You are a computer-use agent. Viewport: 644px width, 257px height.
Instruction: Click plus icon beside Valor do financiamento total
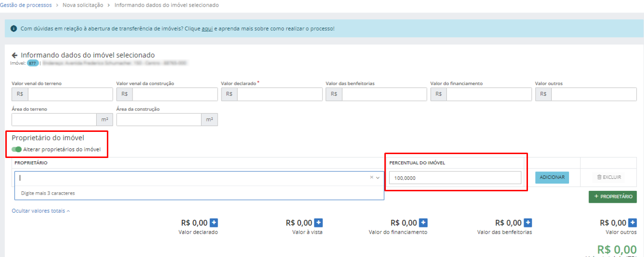(423, 223)
